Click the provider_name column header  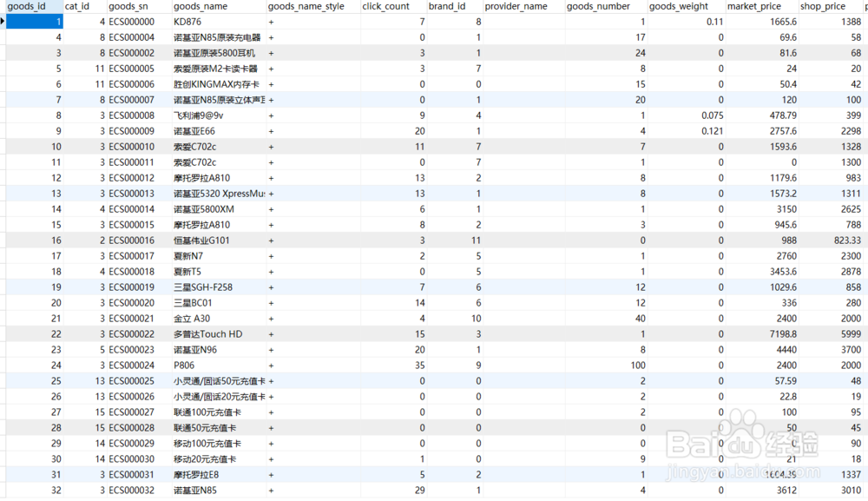click(523, 6)
